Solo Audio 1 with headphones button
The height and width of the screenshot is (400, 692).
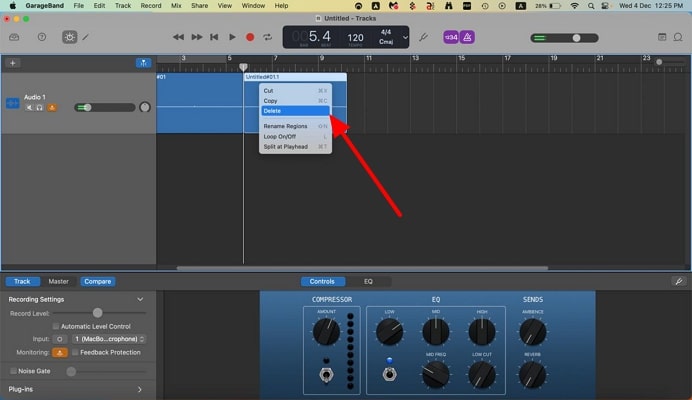40,107
